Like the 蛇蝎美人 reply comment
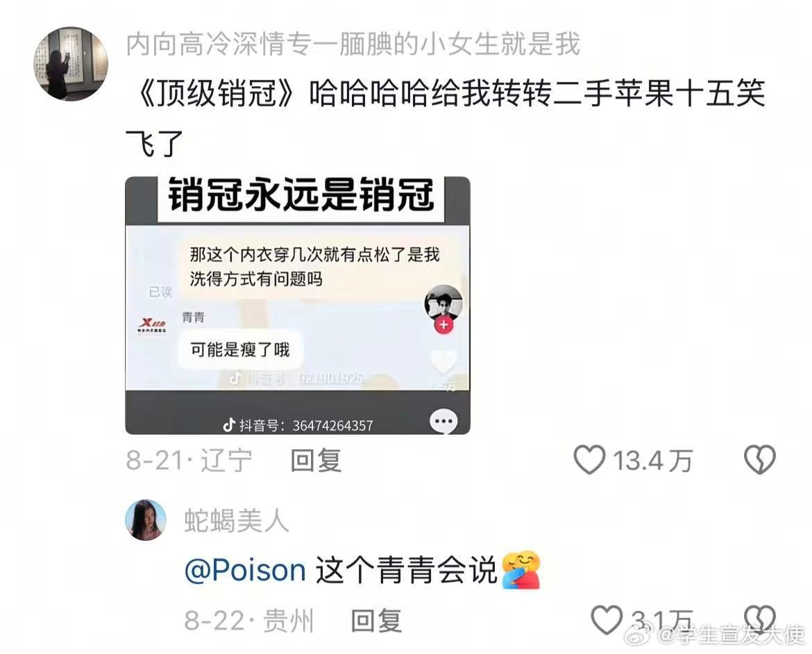The height and width of the screenshot is (654, 812). [607, 620]
